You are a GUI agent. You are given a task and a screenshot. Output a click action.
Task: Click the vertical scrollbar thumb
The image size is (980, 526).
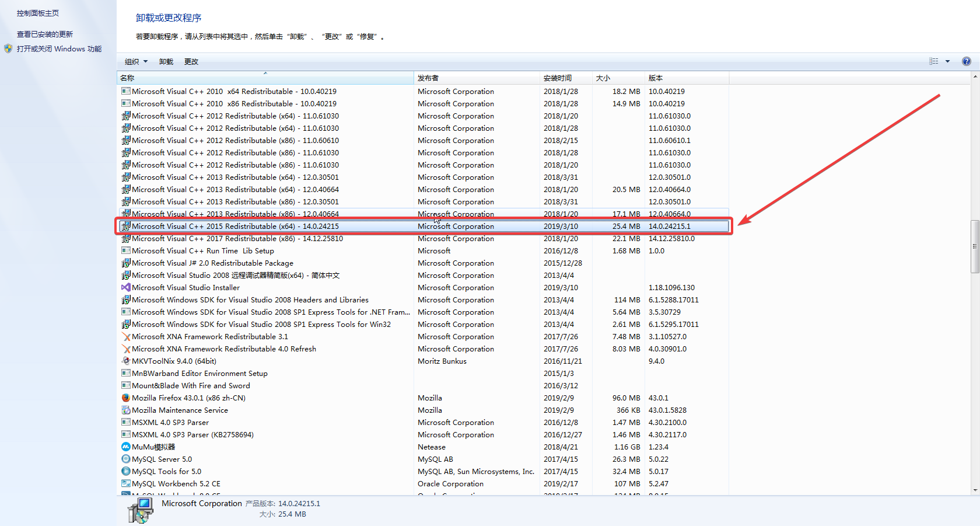(975, 246)
